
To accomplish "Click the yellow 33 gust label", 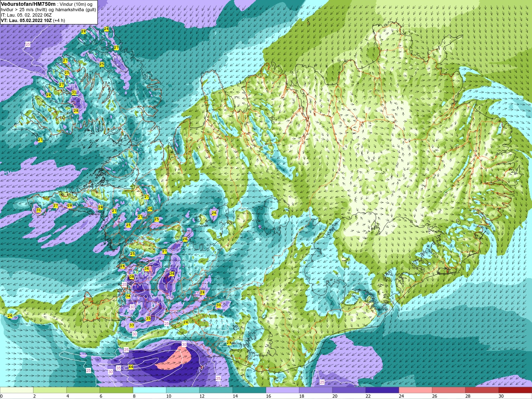I will pos(132,325).
